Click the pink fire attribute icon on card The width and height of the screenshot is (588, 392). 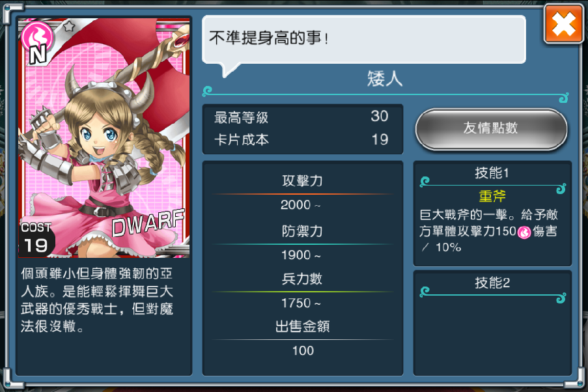(37, 36)
